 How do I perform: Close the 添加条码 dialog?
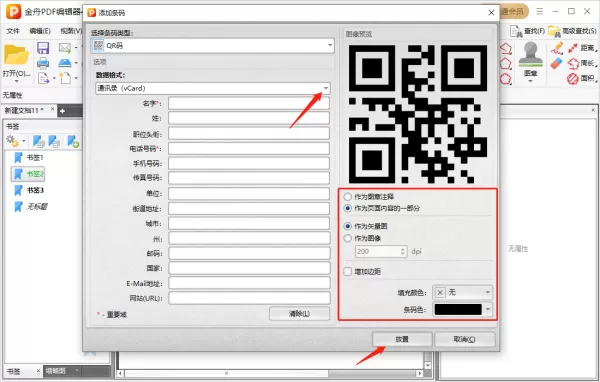tap(491, 13)
